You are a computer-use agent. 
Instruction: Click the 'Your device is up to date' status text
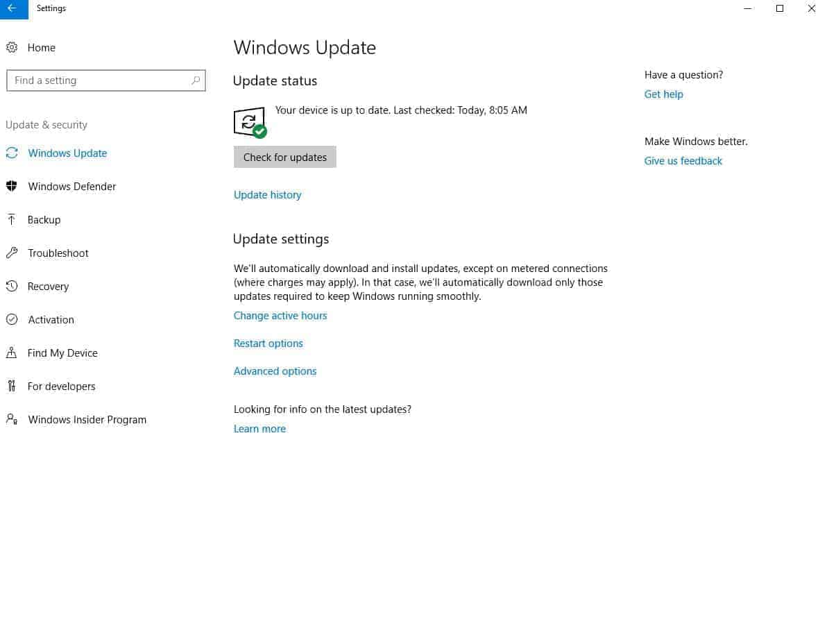[x=401, y=110]
